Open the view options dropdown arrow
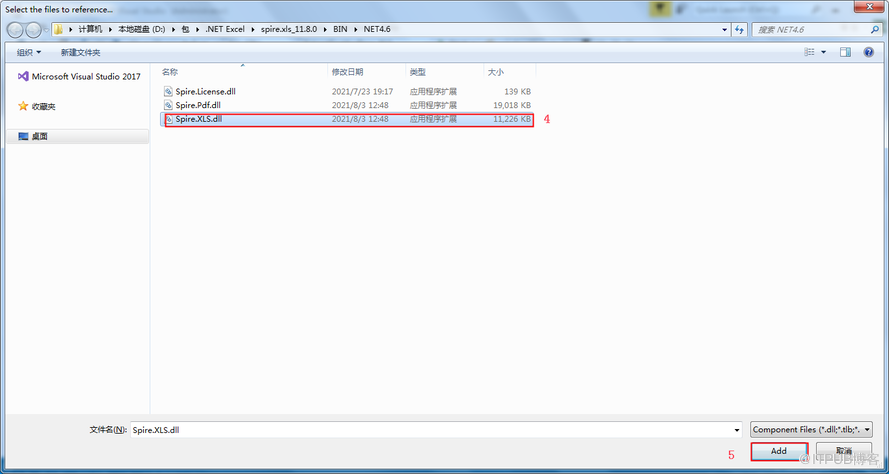Image resolution: width=889 pixels, height=474 pixels. pyautogui.click(x=823, y=52)
